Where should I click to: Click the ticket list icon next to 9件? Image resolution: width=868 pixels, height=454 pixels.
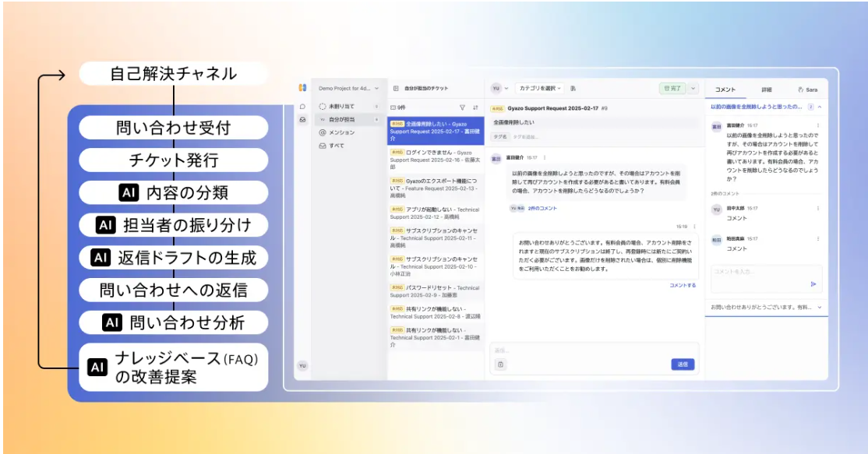click(x=393, y=107)
